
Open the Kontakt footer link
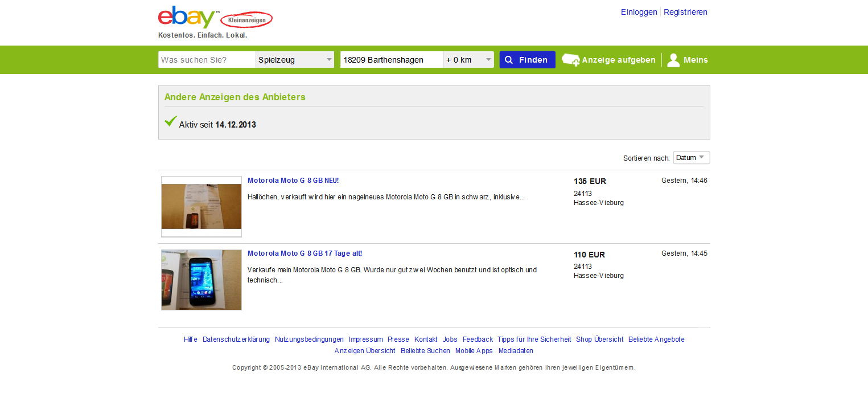click(426, 339)
